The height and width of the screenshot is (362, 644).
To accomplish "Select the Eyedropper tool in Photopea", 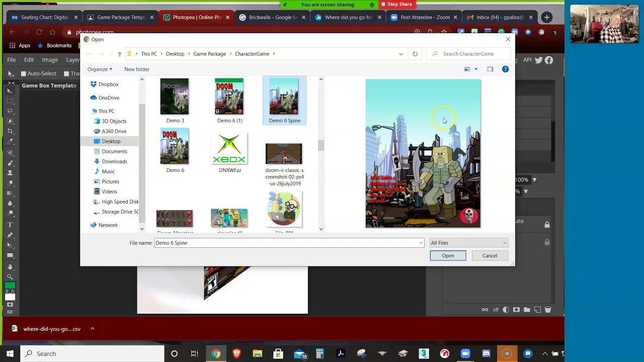I will click(x=10, y=141).
